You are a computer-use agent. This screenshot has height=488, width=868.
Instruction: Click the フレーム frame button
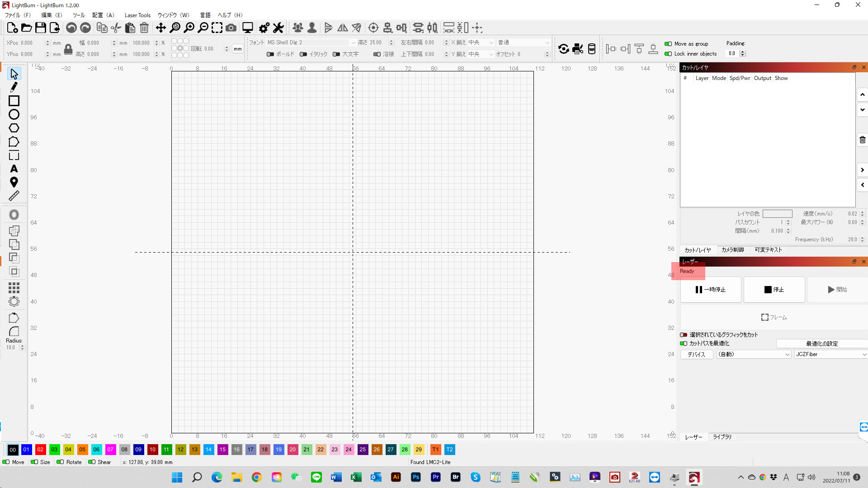click(x=774, y=317)
